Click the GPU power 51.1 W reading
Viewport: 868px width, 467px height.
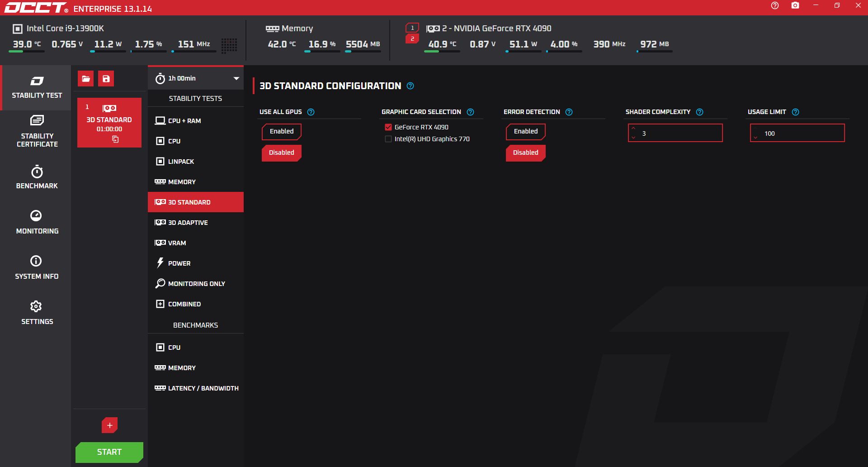[x=524, y=44]
